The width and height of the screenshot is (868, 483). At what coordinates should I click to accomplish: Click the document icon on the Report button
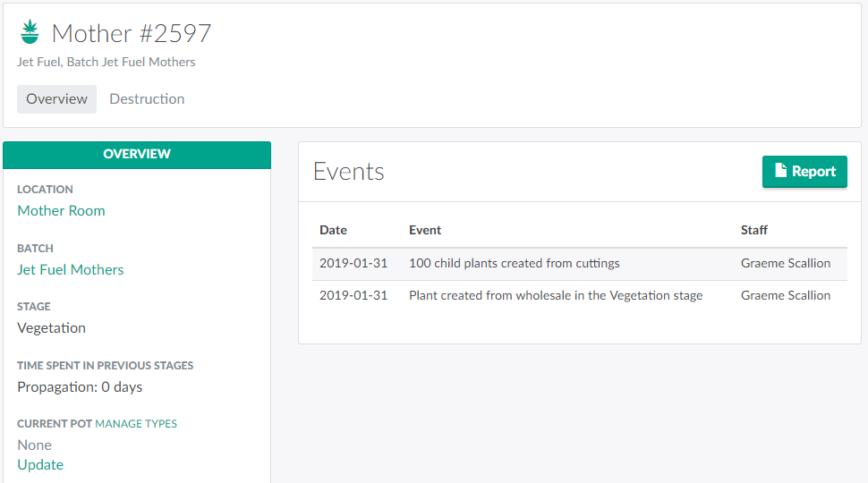tap(780, 172)
